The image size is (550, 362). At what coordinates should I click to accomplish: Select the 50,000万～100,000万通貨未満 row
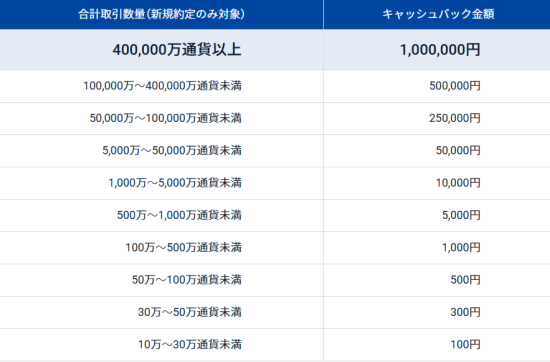(275, 118)
